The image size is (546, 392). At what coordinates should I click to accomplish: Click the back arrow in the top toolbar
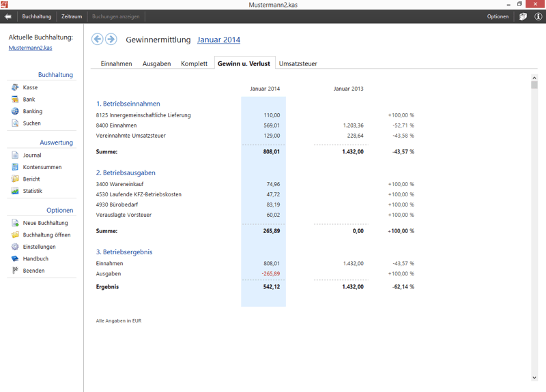pos(8,16)
